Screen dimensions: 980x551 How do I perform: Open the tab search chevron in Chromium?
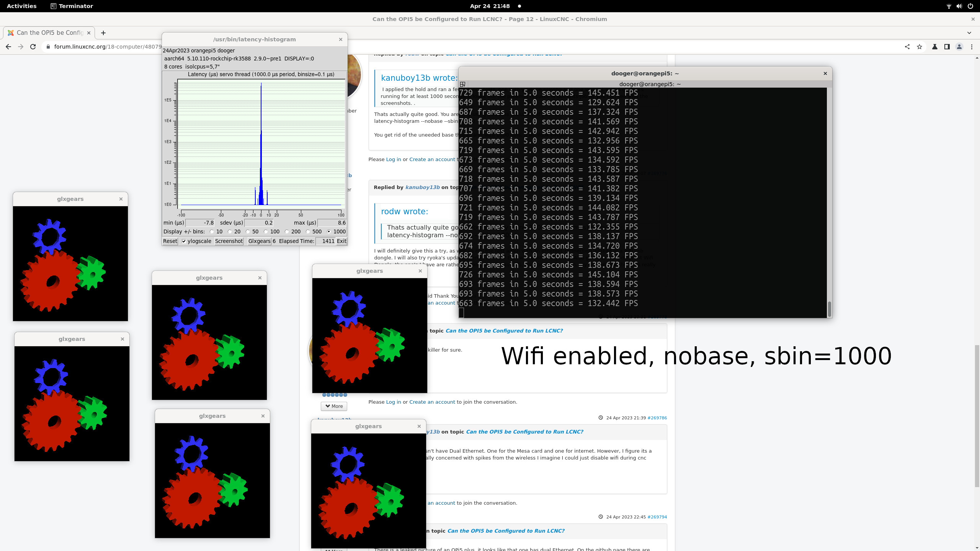tap(969, 33)
